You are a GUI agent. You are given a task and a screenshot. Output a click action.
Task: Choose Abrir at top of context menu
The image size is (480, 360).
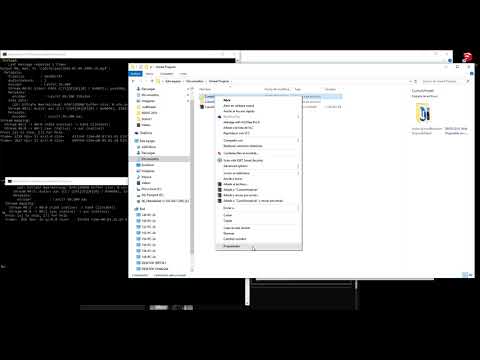coord(227,100)
